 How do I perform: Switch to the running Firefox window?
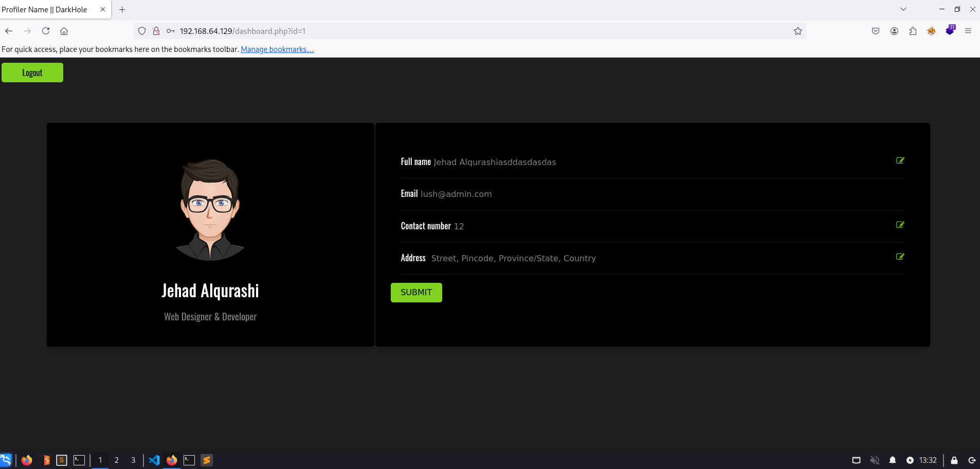[x=172, y=460]
